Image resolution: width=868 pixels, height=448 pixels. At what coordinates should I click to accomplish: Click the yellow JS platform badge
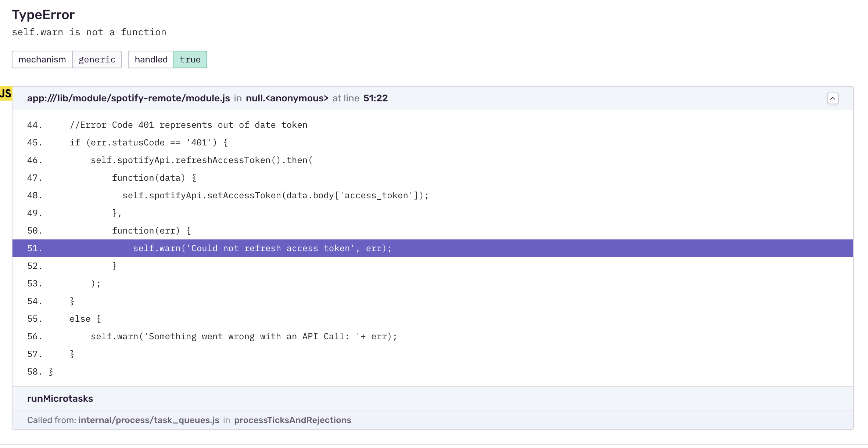(x=6, y=93)
